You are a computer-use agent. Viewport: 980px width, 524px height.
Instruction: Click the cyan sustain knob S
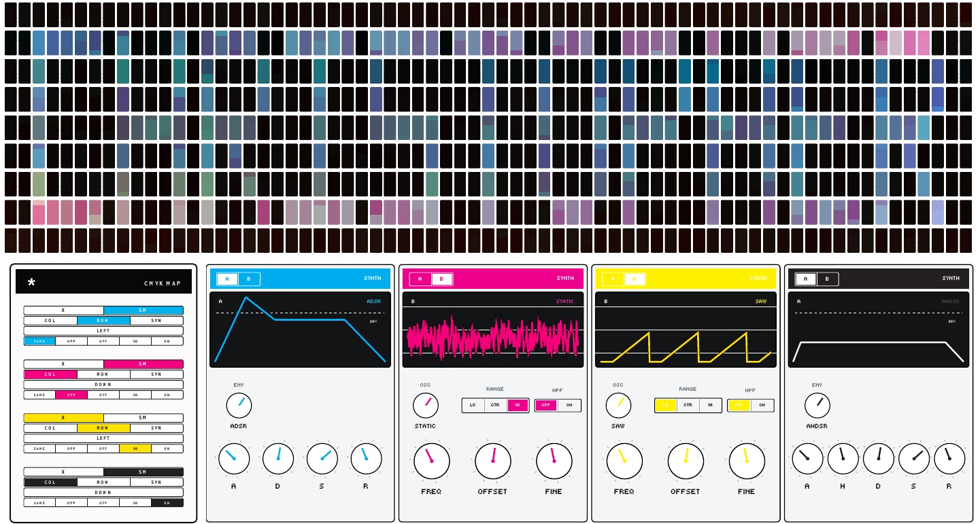322,459
